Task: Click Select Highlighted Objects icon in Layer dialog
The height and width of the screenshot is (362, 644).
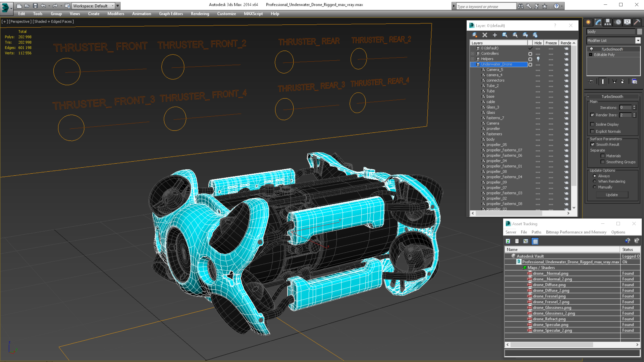Action: (505, 35)
